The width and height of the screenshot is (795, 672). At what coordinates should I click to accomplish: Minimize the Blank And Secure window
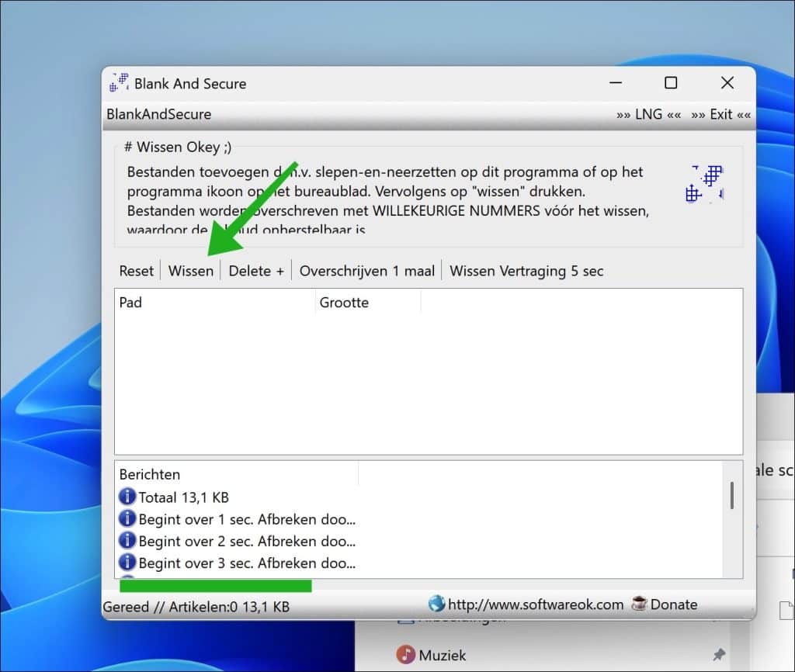616,82
